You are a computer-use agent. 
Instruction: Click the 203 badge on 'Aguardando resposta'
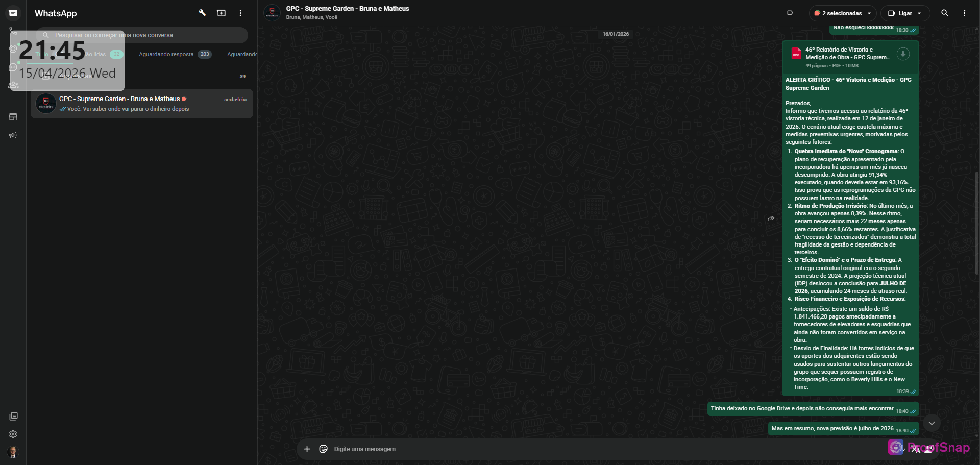(x=205, y=54)
